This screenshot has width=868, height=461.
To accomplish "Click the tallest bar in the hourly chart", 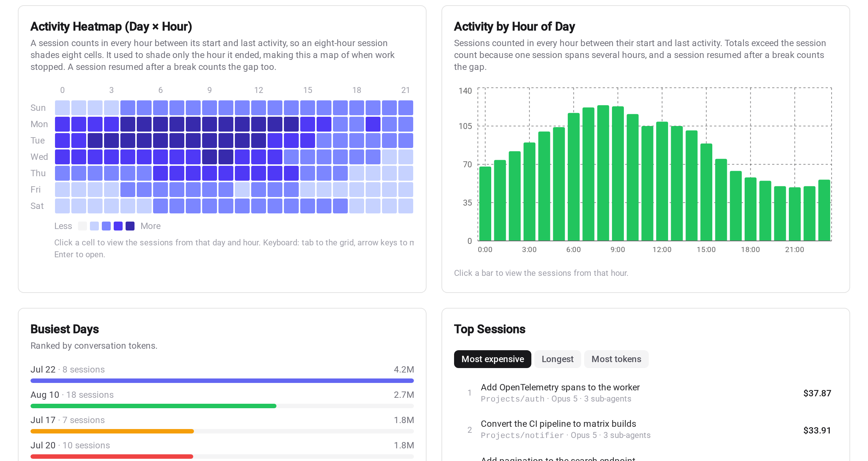I will point(603,173).
